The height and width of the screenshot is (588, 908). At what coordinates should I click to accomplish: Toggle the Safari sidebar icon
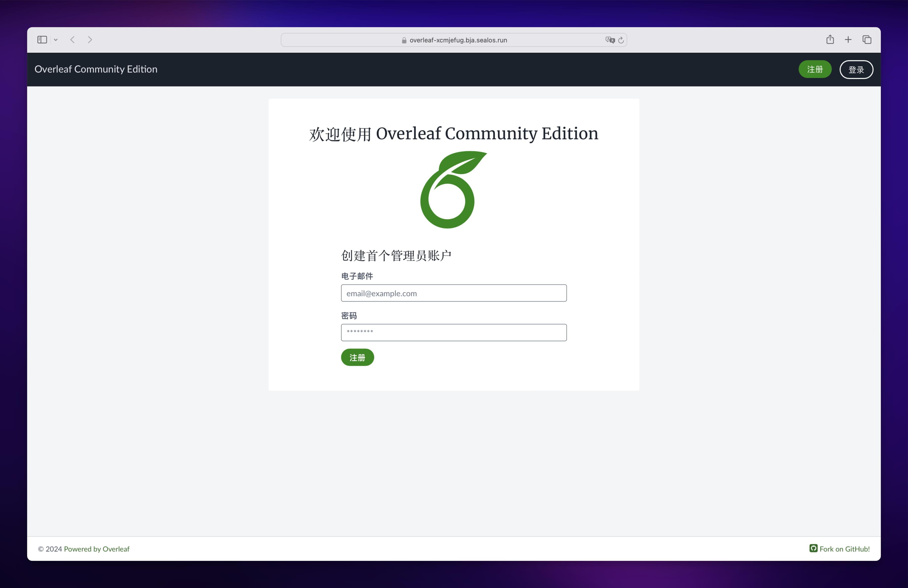pos(42,39)
